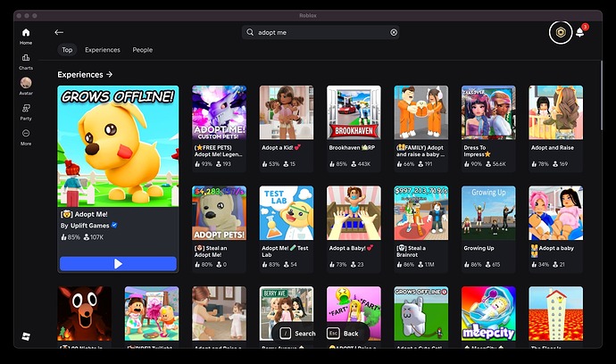Open the Adopt a baby 34% rated experience

(x=556, y=229)
